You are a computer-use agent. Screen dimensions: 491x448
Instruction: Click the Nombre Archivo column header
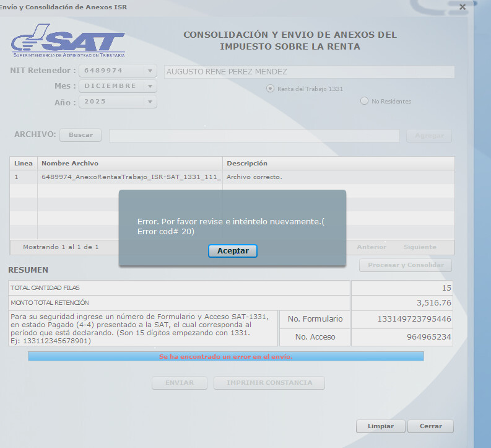pyautogui.click(x=130, y=164)
